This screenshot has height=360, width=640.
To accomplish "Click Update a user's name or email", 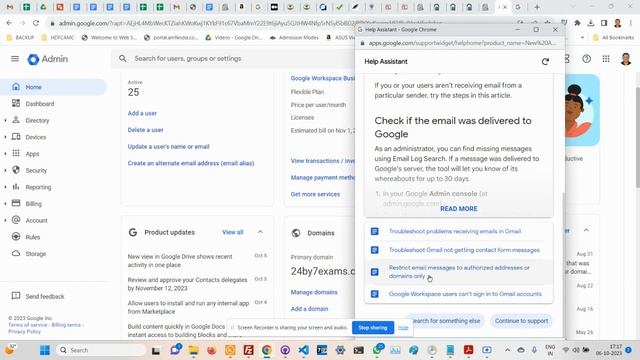I will pos(169,147).
